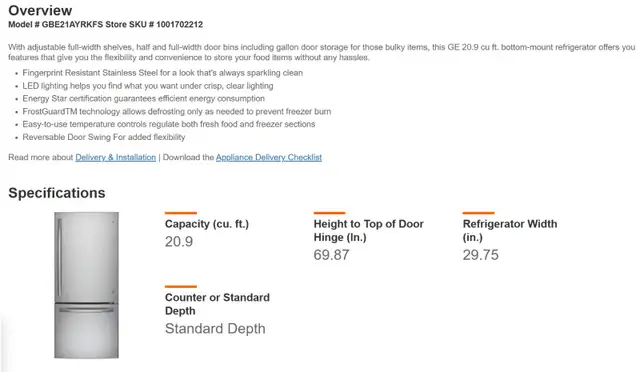Click the 29.75 width value
The image size is (640, 372).
pos(480,255)
